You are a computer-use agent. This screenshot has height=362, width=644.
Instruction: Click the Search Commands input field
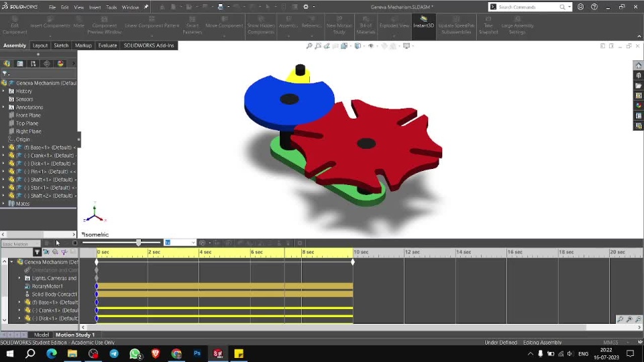coord(528,7)
